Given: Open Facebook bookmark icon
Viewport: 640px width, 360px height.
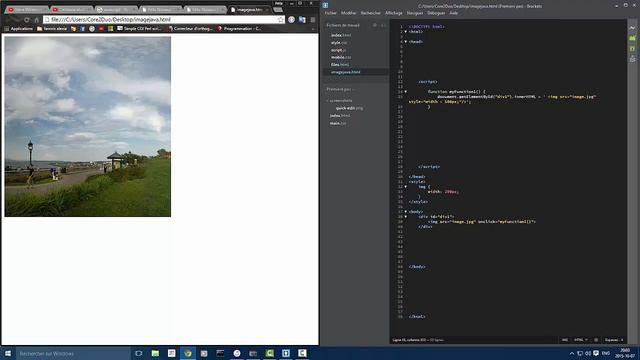Looking at the screenshot, I should 82,29.
